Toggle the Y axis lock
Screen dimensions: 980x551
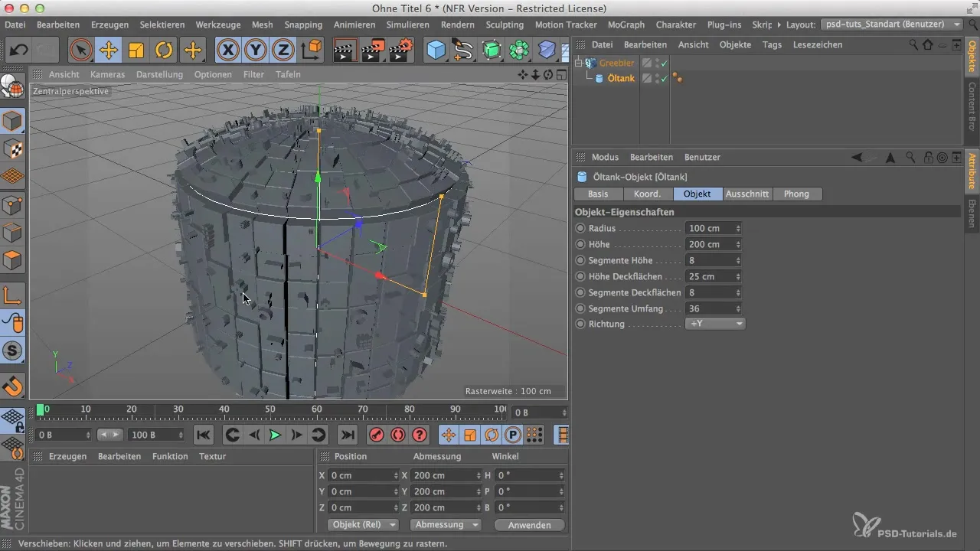[x=256, y=51]
